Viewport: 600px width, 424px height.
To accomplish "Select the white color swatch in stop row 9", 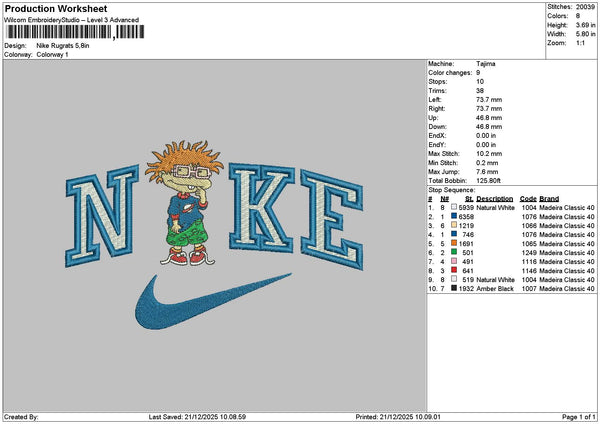I will 454,279.
